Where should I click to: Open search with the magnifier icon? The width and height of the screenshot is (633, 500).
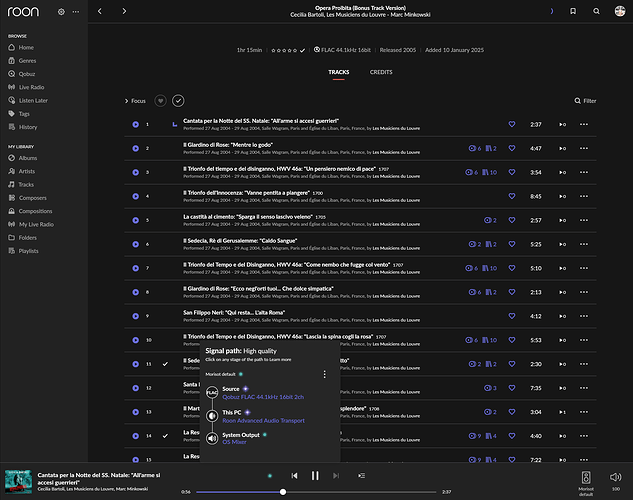click(x=596, y=11)
